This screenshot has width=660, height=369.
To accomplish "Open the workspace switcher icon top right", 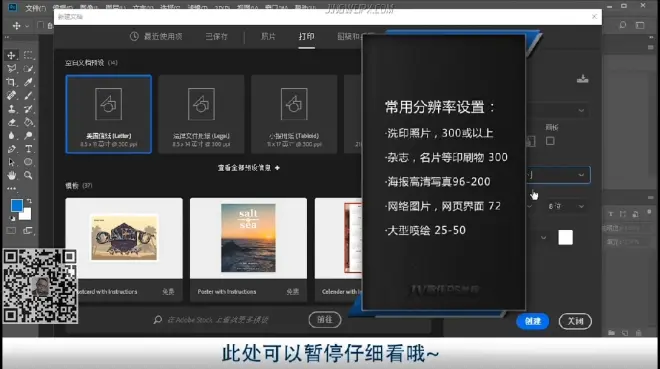I will [x=640, y=25].
